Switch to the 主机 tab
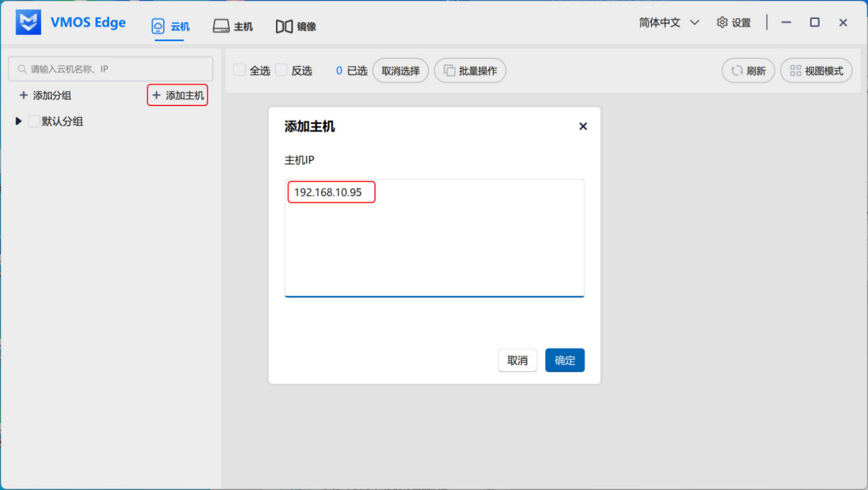Screen dimensions: 868x490 point(233,26)
